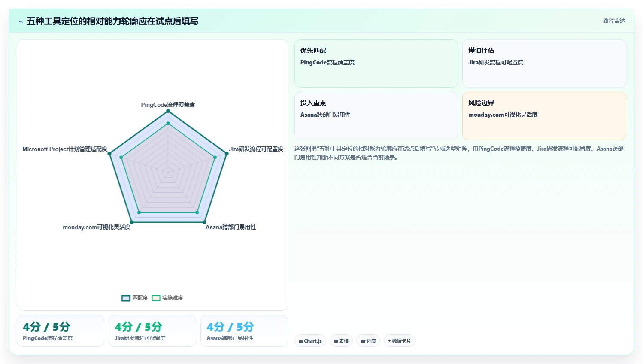Click the outer data point at Asana vertex
643x364 pixels.
[x=204, y=222]
